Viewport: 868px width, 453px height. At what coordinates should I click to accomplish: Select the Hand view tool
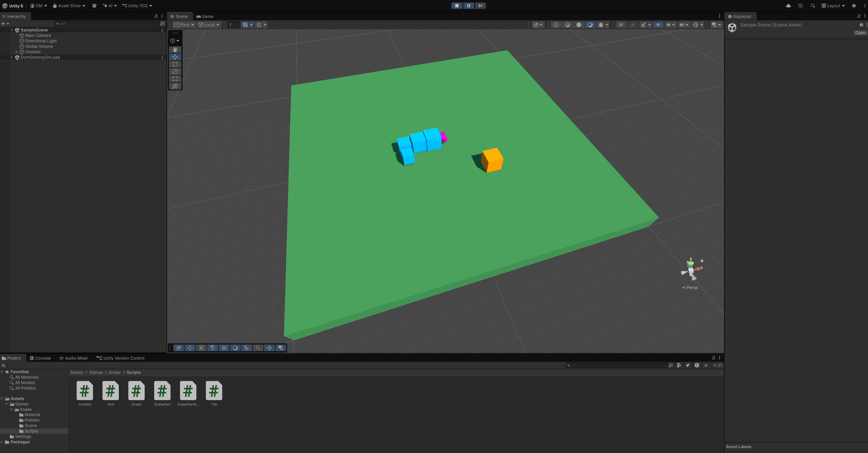[x=175, y=50]
